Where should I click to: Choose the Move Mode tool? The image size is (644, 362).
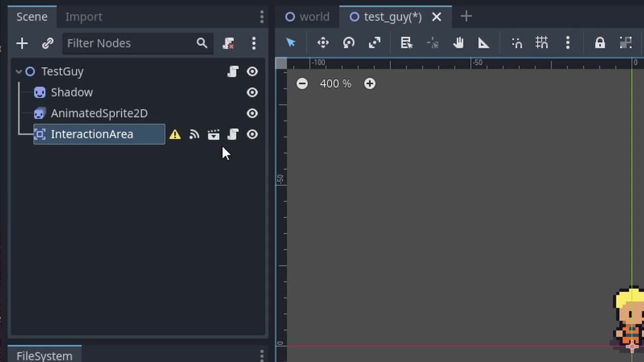click(x=323, y=43)
